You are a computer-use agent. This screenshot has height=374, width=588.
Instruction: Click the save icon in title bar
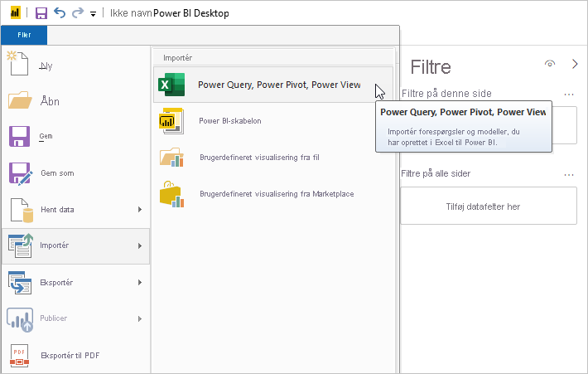[x=39, y=13]
